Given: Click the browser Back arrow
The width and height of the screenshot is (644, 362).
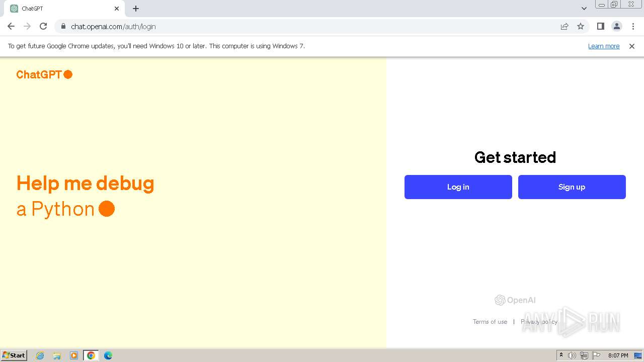Looking at the screenshot, I should [11, 26].
